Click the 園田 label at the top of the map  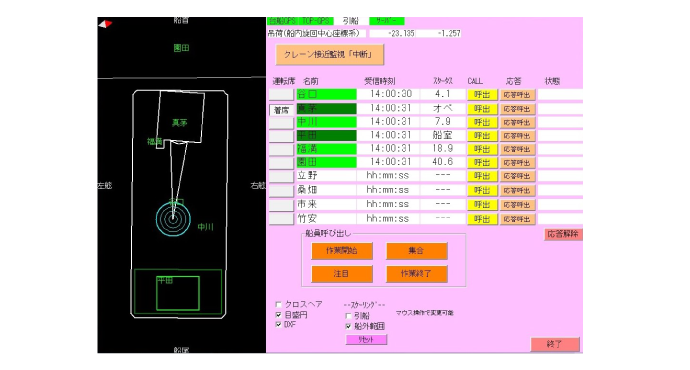(x=181, y=48)
